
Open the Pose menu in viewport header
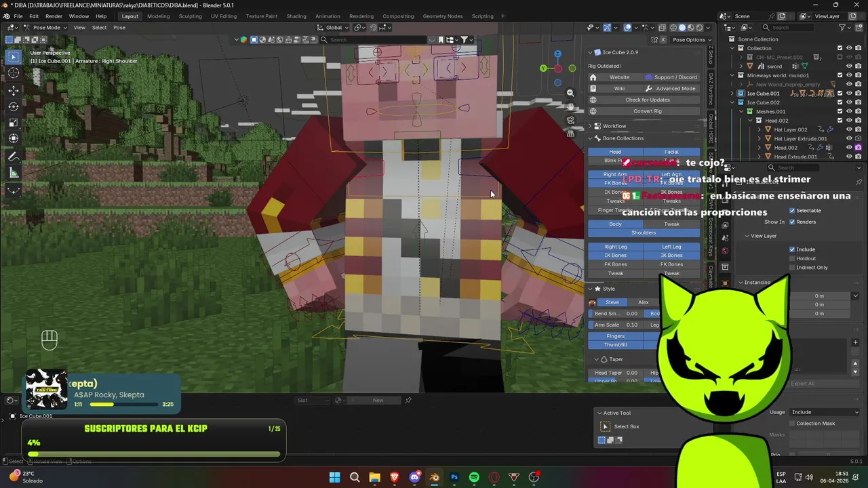(x=119, y=28)
